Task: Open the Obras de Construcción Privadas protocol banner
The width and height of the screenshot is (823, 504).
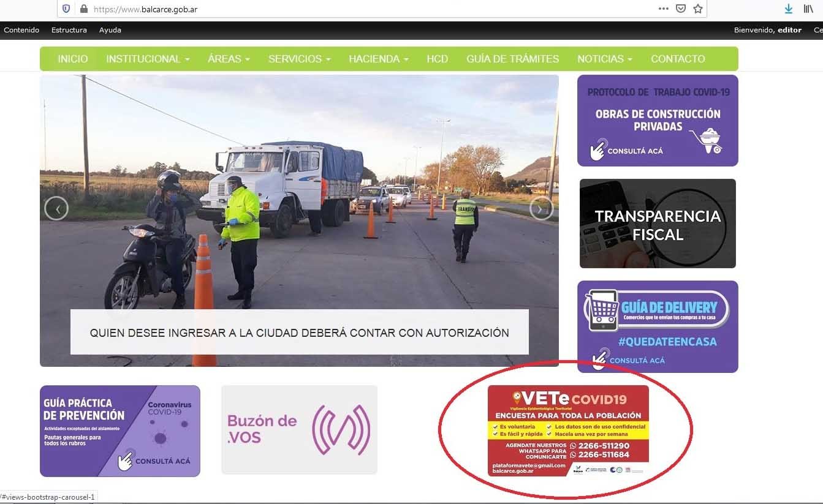Action: tap(658, 121)
